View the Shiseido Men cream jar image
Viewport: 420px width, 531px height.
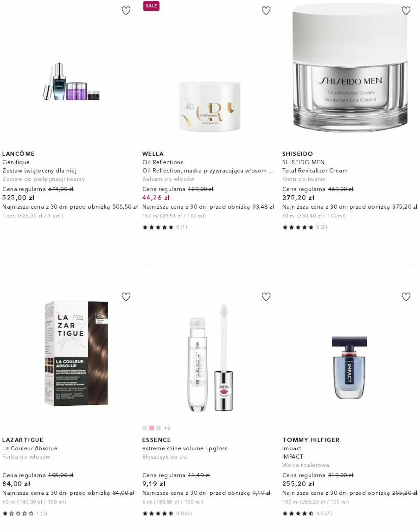point(350,71)
